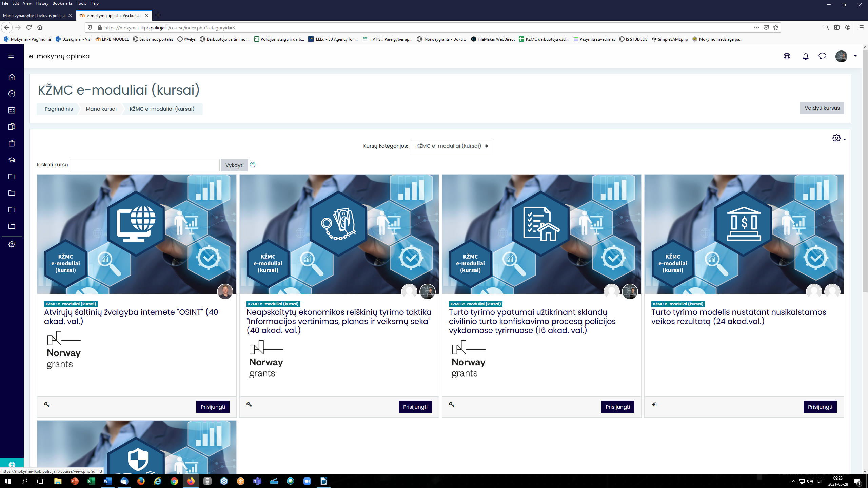Open the Tools menu

(x=81, y=3)
